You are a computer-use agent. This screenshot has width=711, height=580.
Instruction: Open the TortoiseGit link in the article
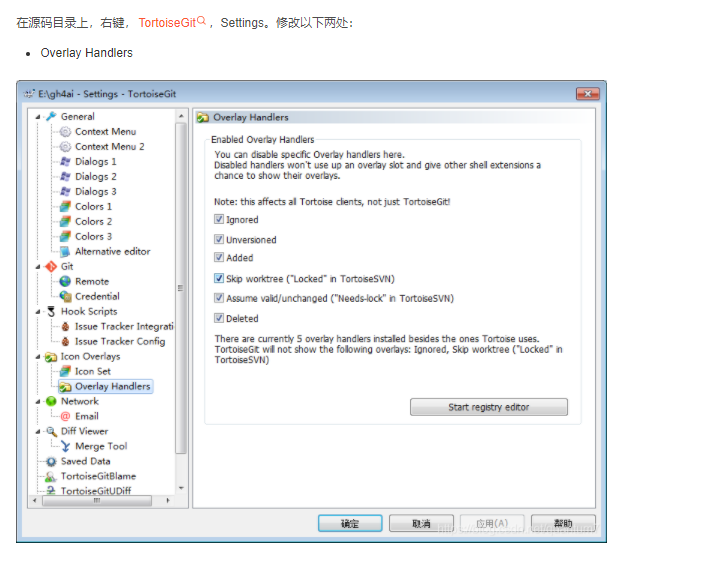[167, 23]
